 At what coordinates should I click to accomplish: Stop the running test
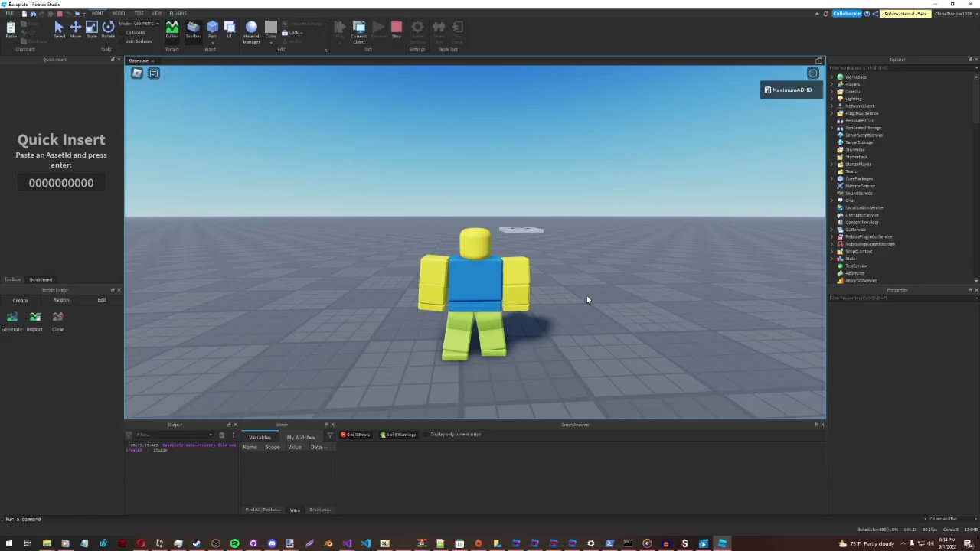coord(396,30)
